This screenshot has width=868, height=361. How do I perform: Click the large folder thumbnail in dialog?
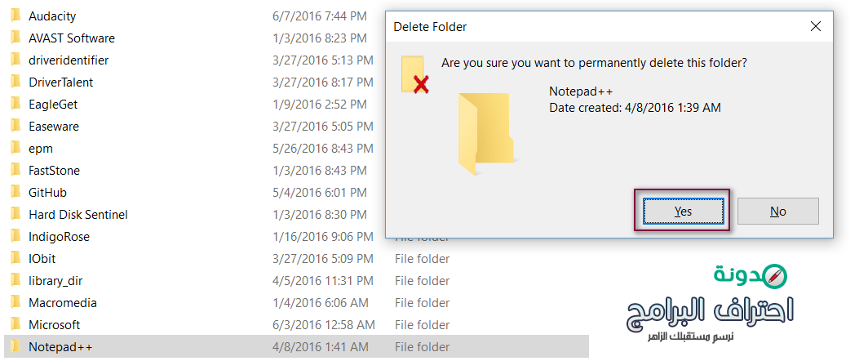point(486,132)
